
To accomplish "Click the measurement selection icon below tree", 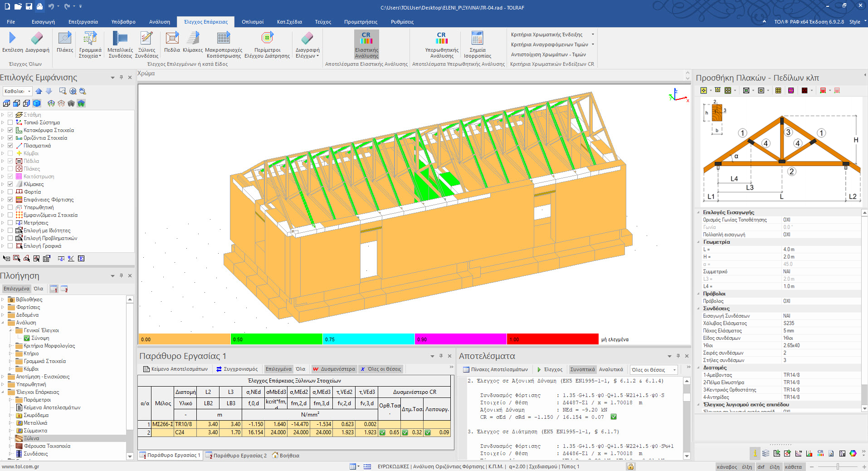I will (x=61, y=259).
